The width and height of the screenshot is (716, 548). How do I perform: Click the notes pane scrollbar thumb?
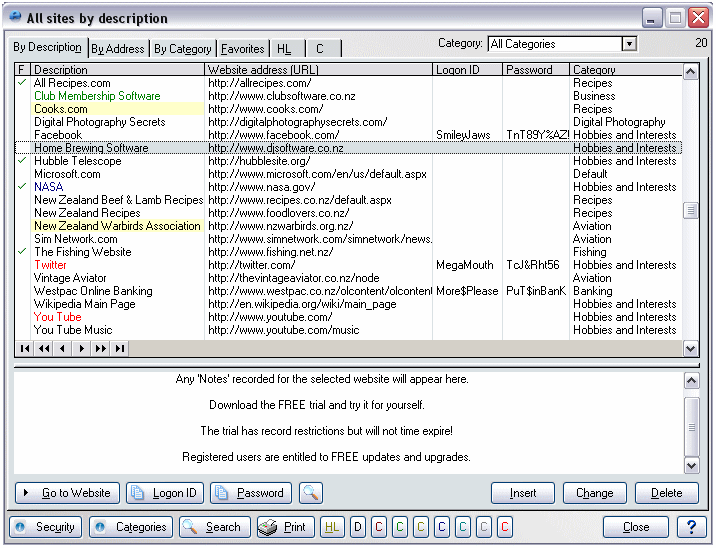point(692,427)
